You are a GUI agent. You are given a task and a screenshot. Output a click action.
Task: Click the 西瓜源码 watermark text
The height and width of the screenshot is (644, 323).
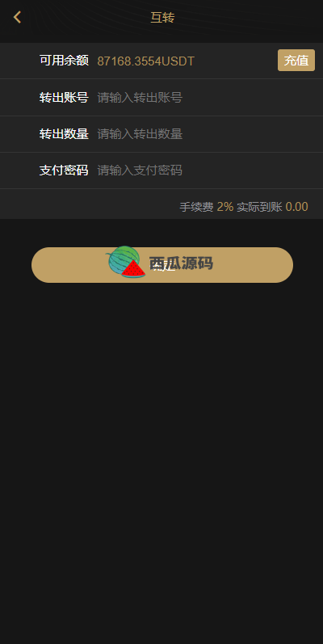tap(181, 263)
